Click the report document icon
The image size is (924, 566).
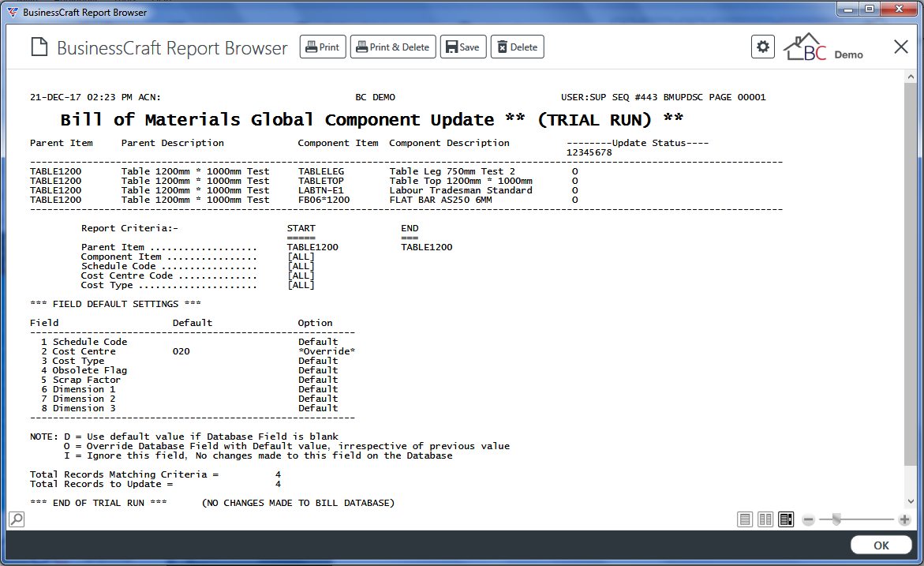39,47
